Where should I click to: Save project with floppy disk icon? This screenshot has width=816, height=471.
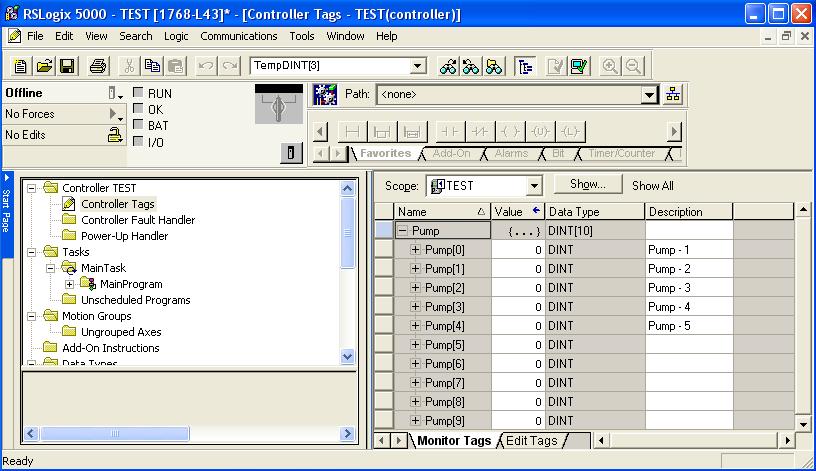tap(67, 66)
